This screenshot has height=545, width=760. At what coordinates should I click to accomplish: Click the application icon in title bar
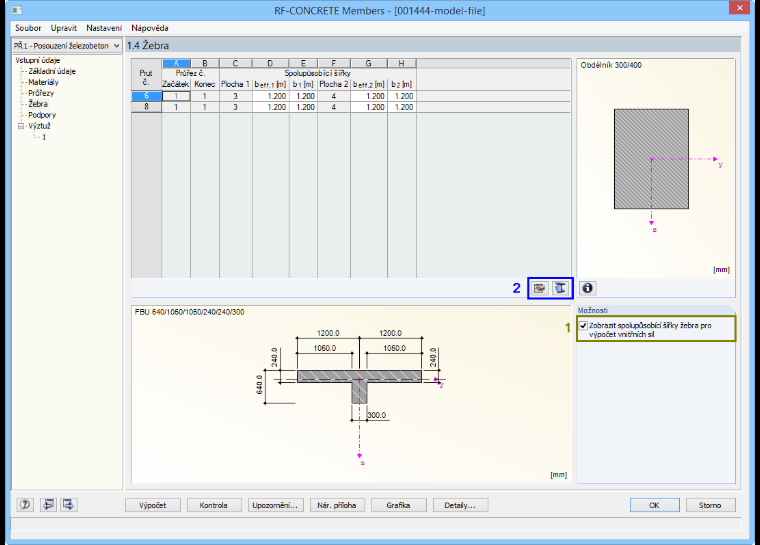coord(17,10)
